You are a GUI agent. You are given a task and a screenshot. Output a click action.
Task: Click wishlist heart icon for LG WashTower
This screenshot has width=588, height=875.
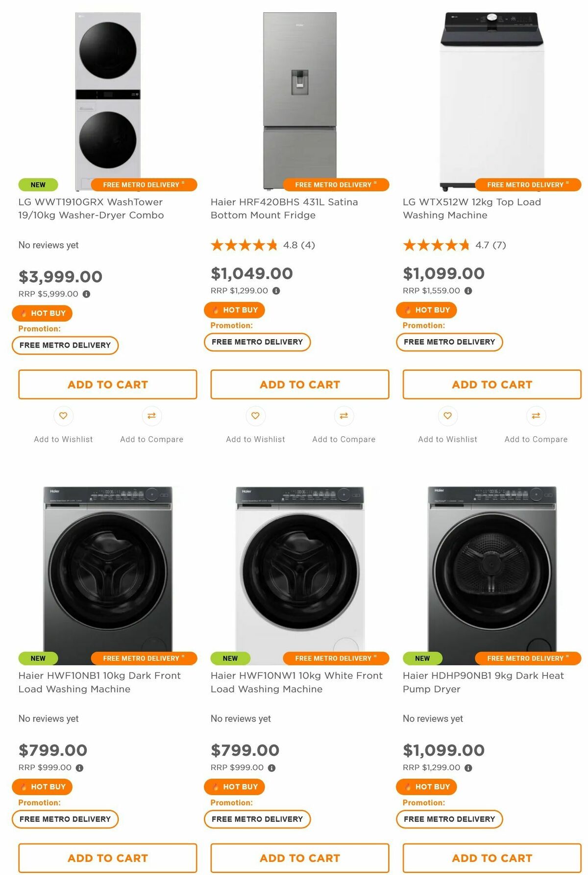coord(63,416)
